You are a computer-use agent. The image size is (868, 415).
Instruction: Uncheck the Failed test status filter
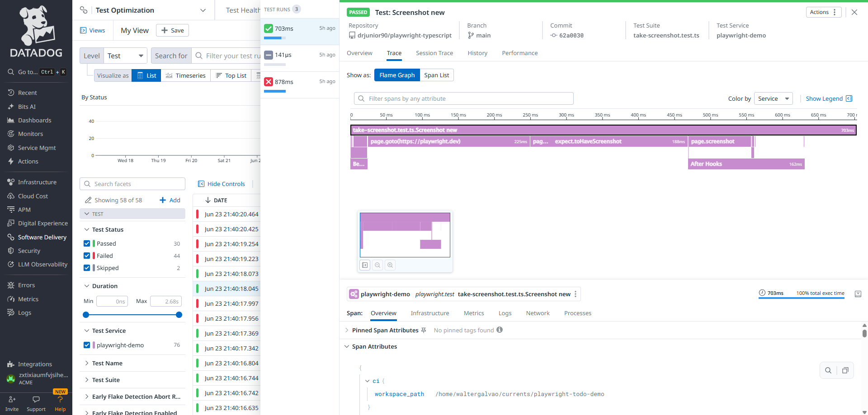click(x=87, y=256)
